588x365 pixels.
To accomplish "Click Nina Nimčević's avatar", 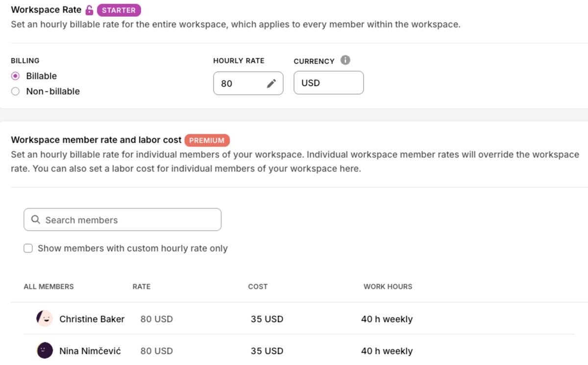I will click(x=45, y=350).
